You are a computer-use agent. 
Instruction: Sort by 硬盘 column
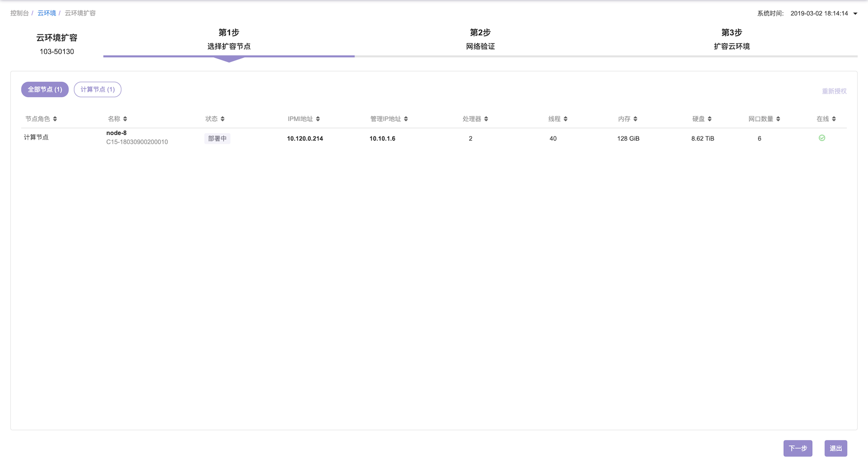[710, 119]
